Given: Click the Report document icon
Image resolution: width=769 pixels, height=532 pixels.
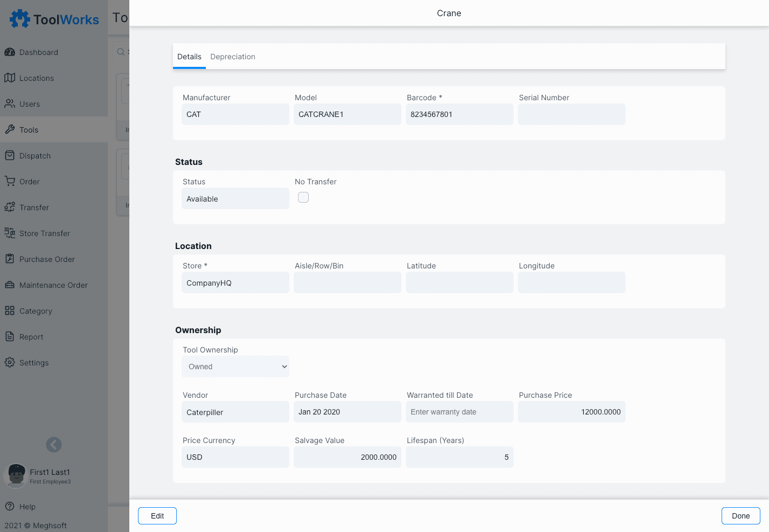Looking at the screenshot, I should click(10, 337).
